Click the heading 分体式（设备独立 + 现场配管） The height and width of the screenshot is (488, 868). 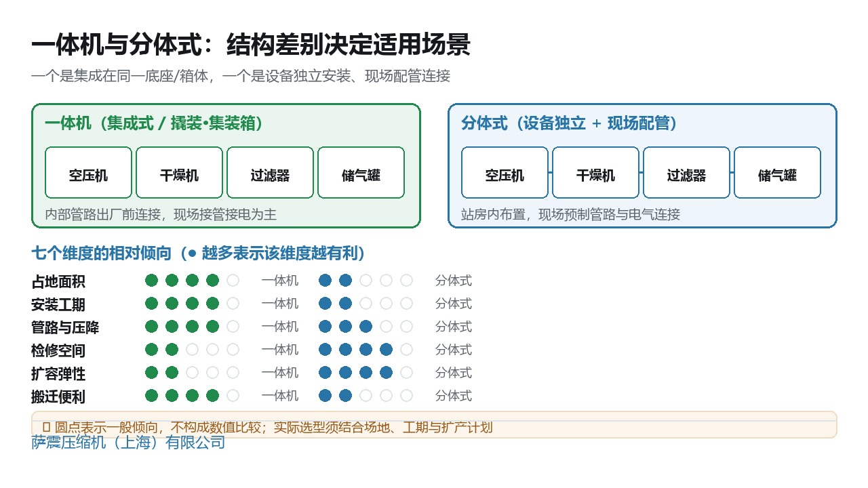pyautogui.click(x=569, y=123)
